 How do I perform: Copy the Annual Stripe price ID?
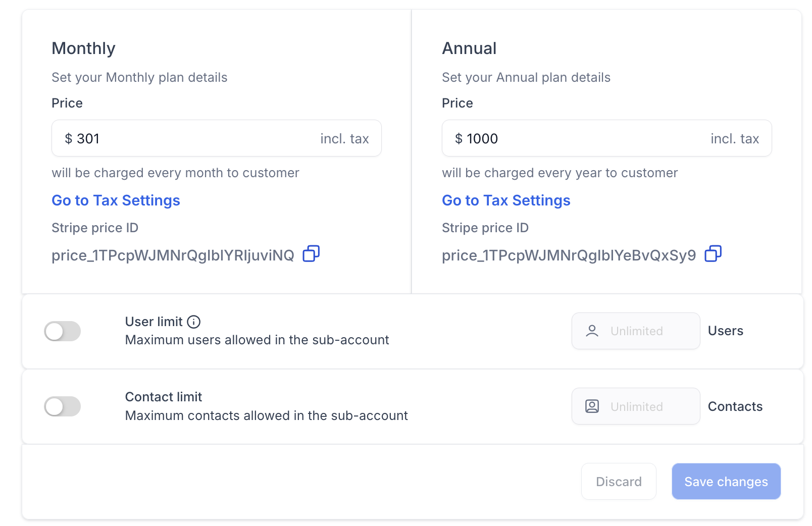713,254
